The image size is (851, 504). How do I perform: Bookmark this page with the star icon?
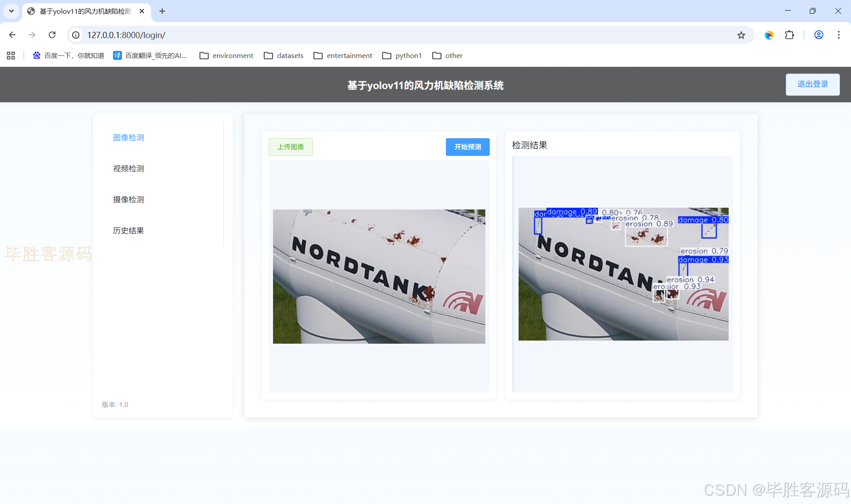point(741,35)
